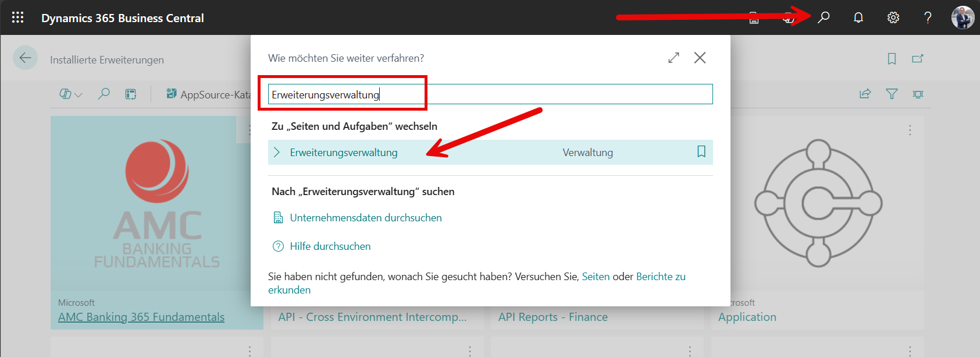980x357 pixels.
Task: Click the Installierte Erweiterungen page title
Action: point(107,60)
